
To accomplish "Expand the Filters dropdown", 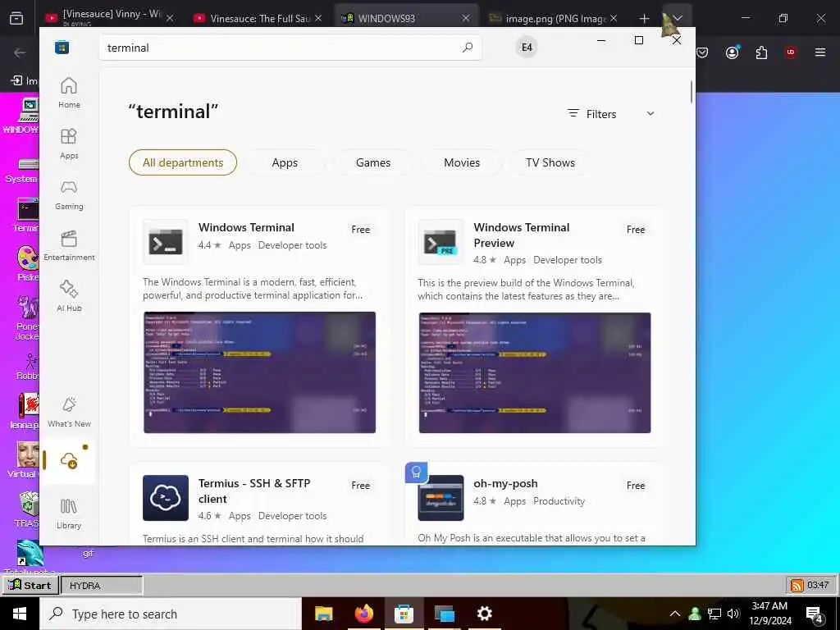I will pos(611,113).
